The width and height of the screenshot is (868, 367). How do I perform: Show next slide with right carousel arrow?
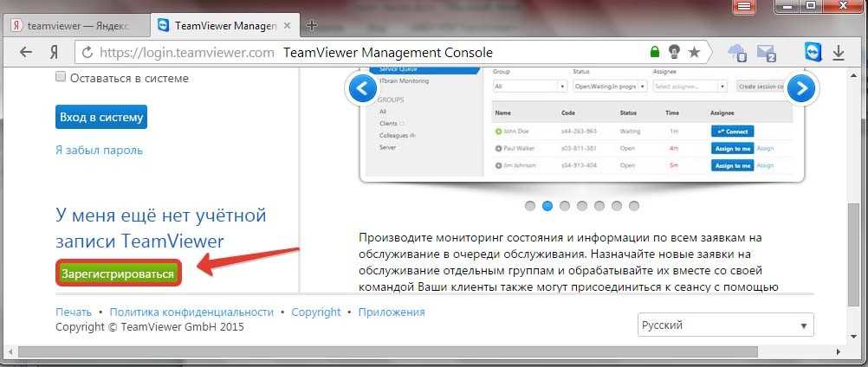point(801,88)
